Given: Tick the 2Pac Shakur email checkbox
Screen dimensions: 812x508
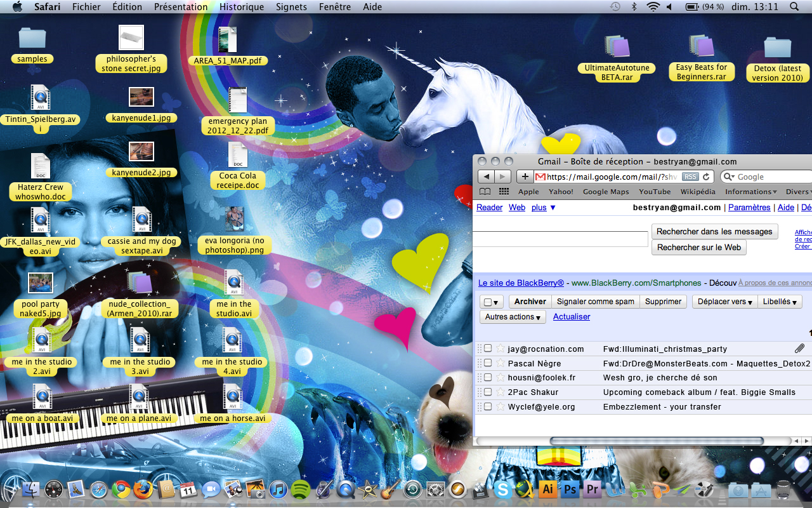Looking at the screenshot, I should pyautogui.click(x=488, y=392).
